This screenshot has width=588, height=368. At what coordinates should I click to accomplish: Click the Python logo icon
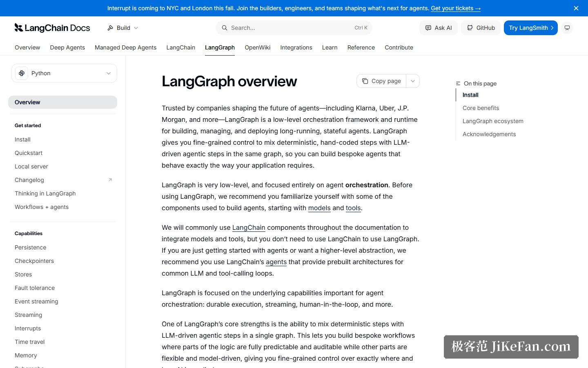point(22,73)
